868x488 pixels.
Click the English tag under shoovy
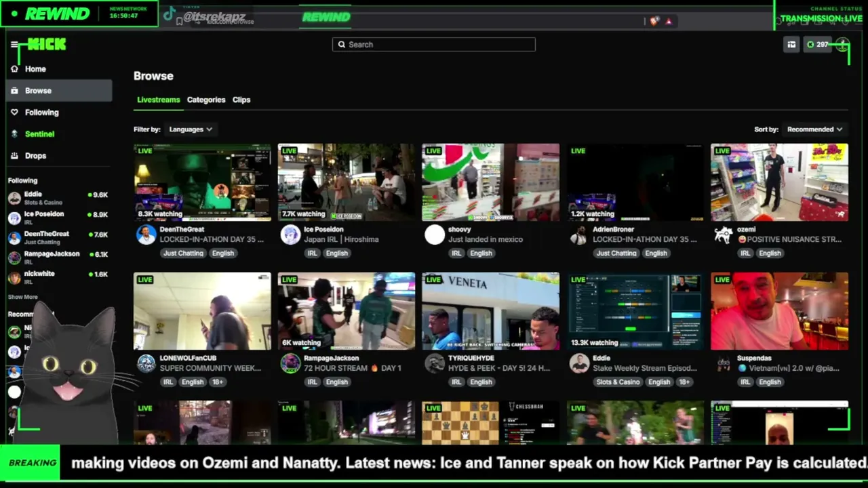click(x=481, y=253)
